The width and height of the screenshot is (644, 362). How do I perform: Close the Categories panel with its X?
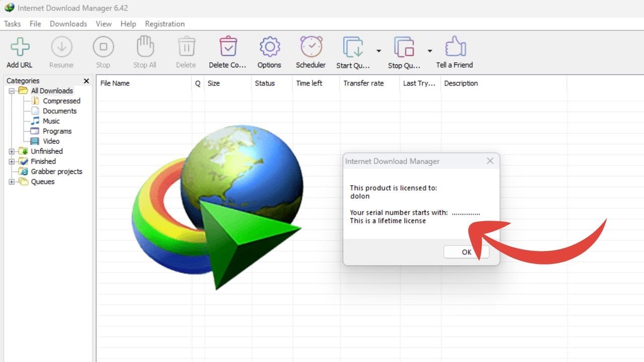87,80
